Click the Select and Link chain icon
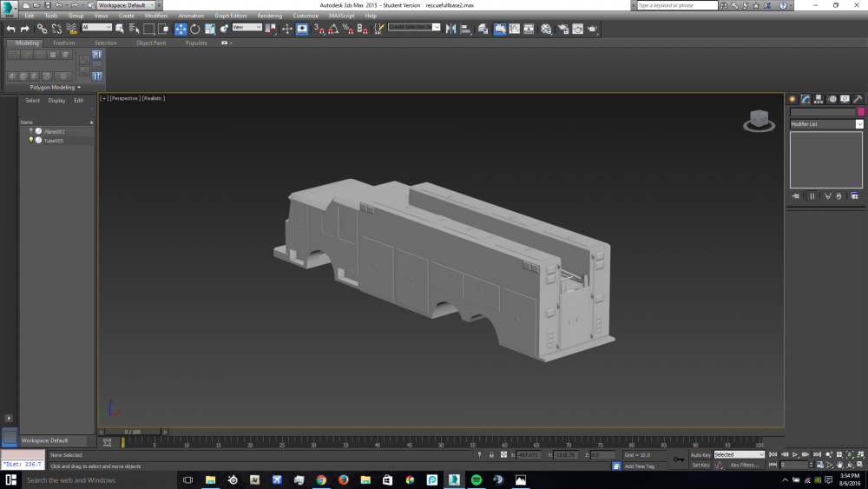 (42, 29)
